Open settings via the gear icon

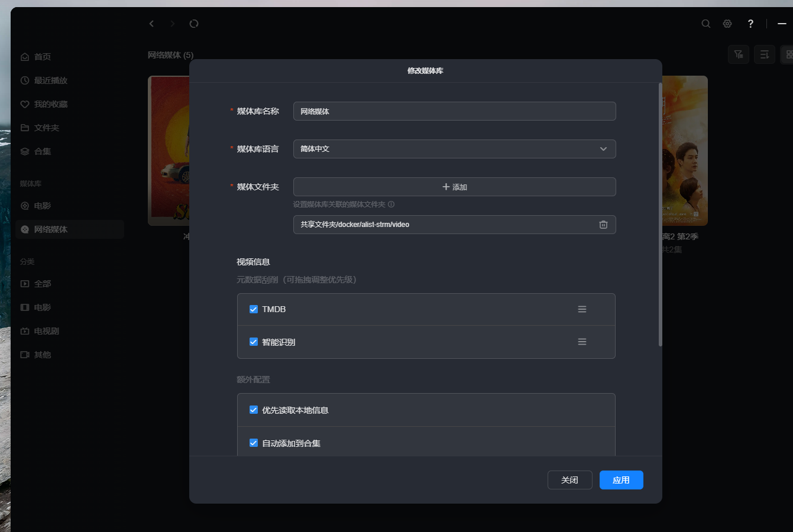click(x=727, y=24)
